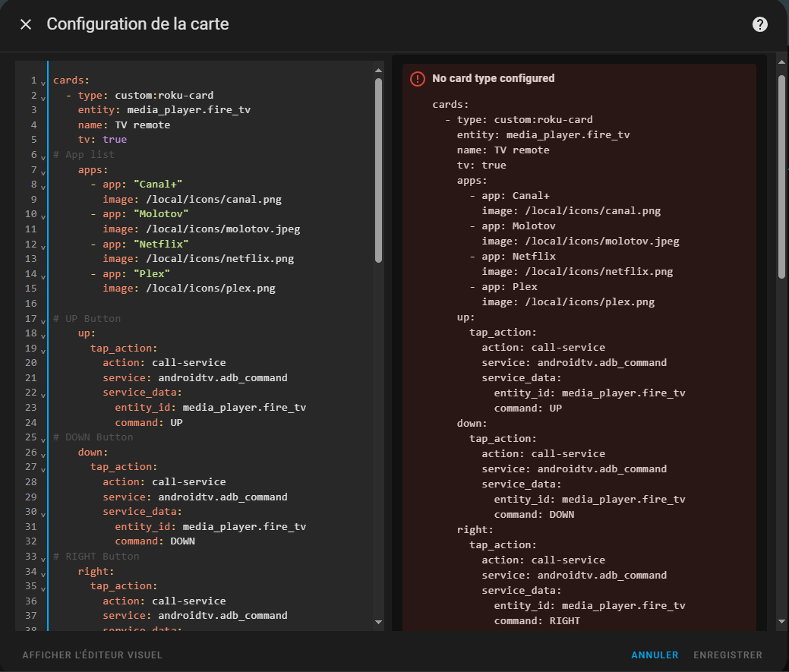Viewport: 789px width, 672px height.
Task: Click 'action: call-service' on editor line 20
Action: (x=164, y=363)
